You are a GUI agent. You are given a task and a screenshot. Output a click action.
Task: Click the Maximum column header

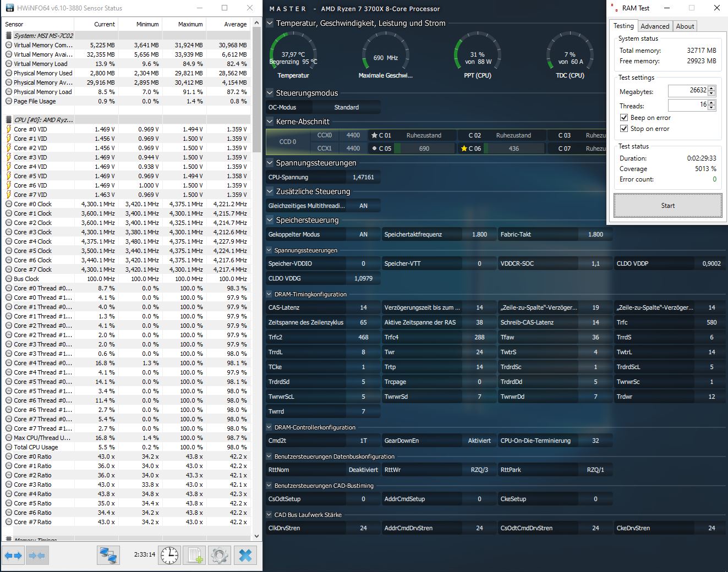(x=184, y=24)
